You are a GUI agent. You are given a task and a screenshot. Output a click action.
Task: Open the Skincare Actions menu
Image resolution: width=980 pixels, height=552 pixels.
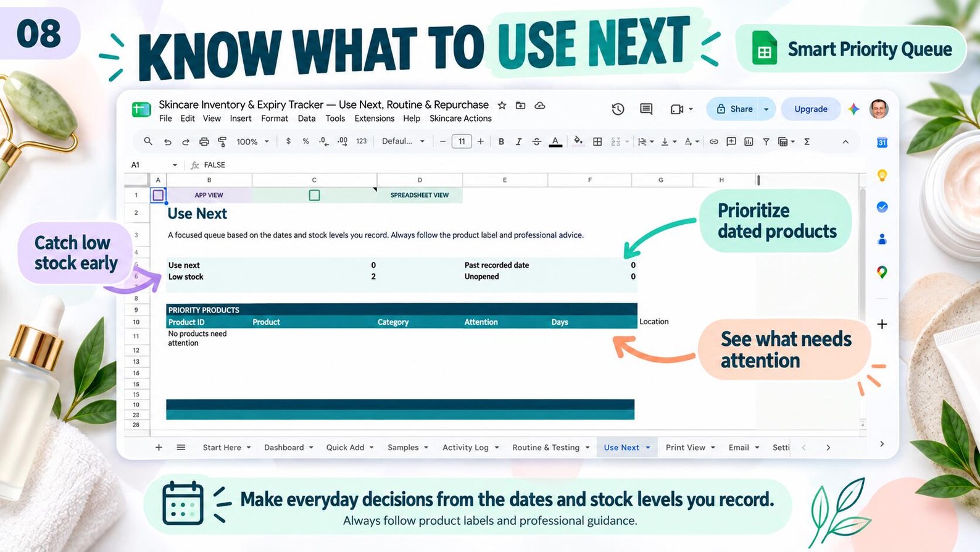(x=460, y=119)
